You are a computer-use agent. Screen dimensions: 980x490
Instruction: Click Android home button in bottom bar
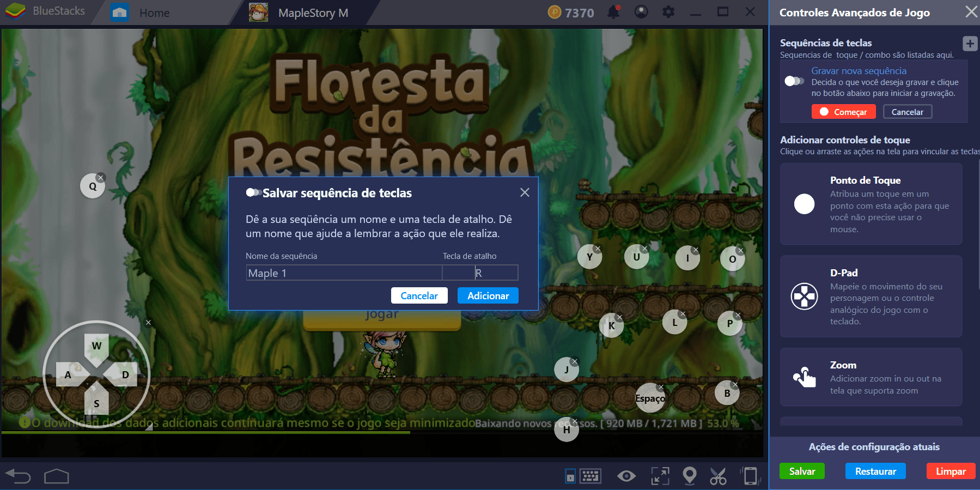click(57, 476)
